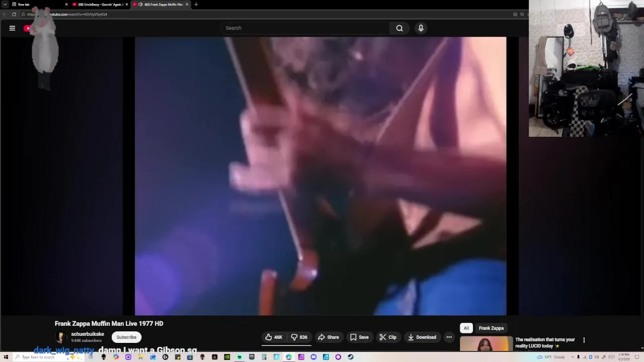The width and height of the screenshot is (644, 362).
Task: Click the Windows taskbar search box
Action: pyautogui.click(x=49, y=357)
